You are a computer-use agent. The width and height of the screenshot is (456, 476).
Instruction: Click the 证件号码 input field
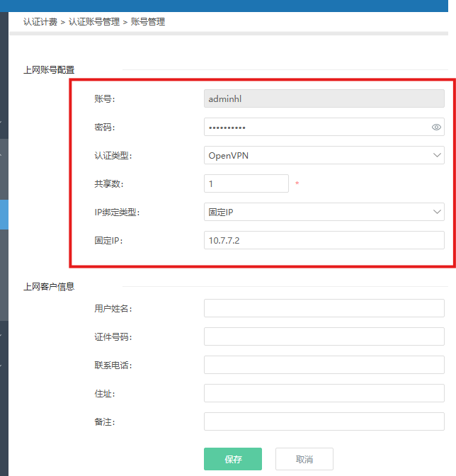pyautogui.click(x=324, y=336)
